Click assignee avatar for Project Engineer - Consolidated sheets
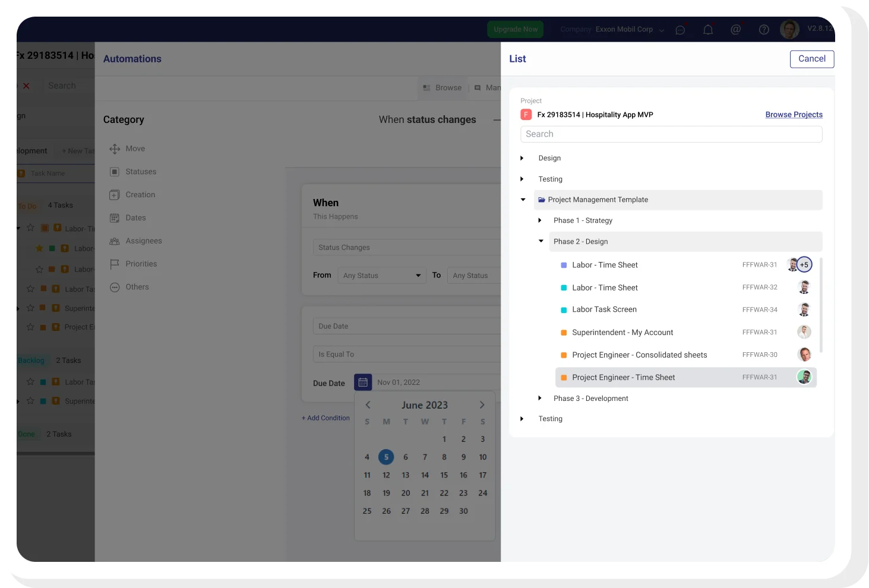The width and height of the screenshot is (869, 588). pyautogui.click(x=804, y=355)
